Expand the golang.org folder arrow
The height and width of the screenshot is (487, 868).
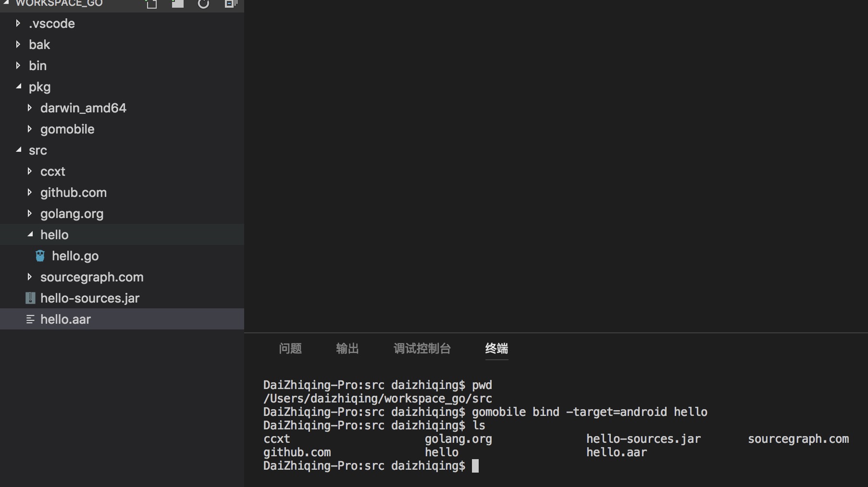[x=29, y=214]
